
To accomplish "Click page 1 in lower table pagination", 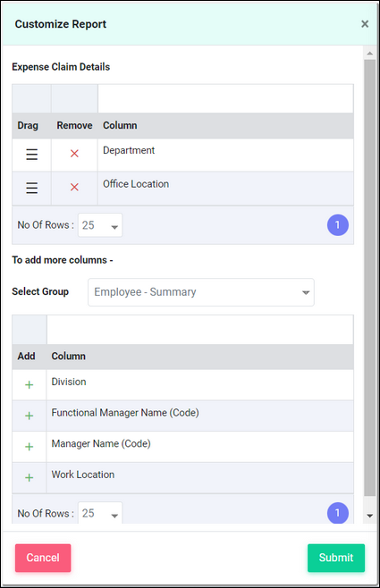I will tap(338, 513).
